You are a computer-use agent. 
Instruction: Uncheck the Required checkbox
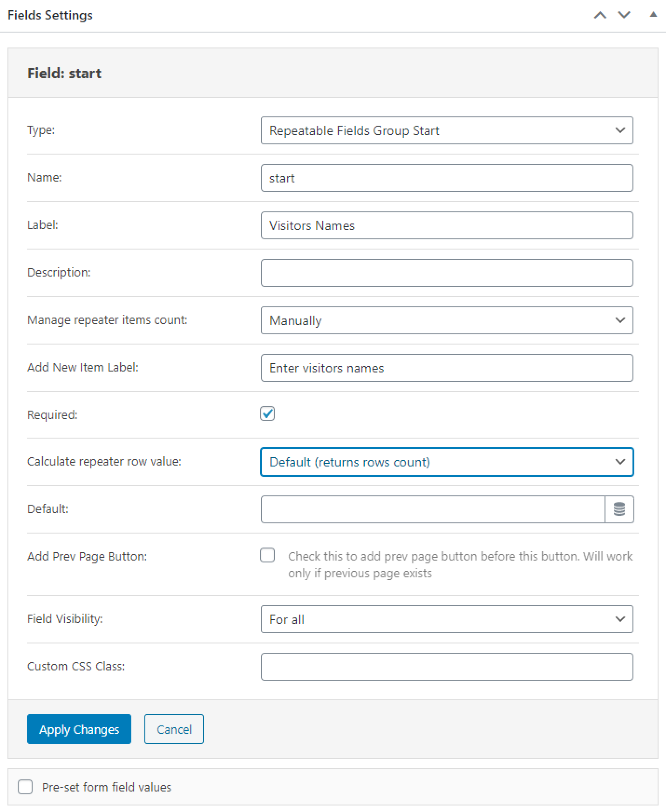pos(267,413)
